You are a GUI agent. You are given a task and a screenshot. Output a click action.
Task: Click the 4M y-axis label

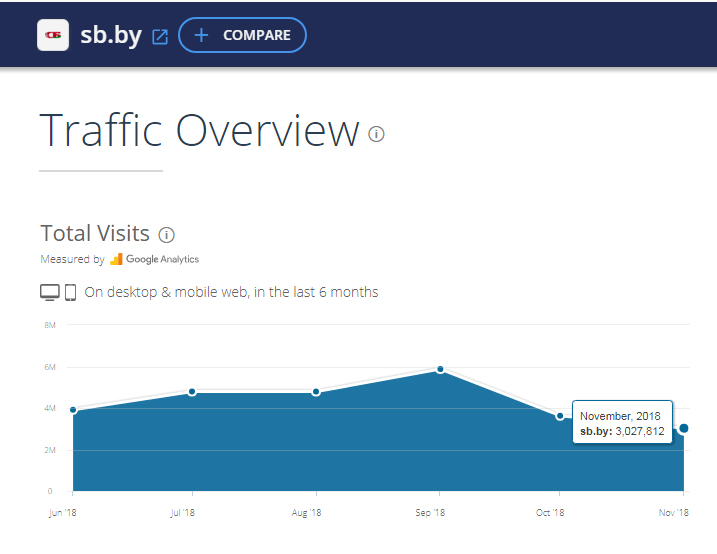(x=50, y=408)
